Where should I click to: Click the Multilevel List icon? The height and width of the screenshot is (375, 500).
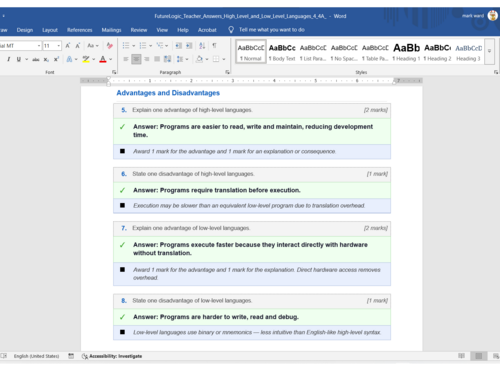click(x=160, y=46)
